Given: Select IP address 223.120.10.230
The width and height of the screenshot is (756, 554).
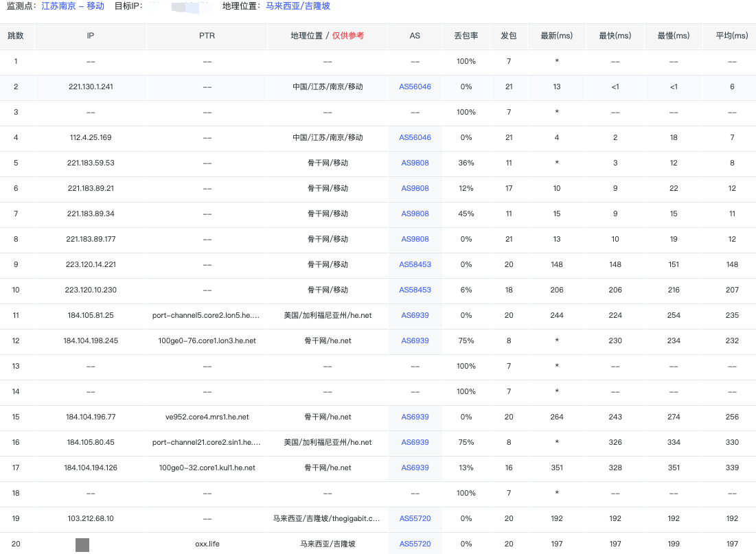Looking at the screenshot, I should (91, 290).
